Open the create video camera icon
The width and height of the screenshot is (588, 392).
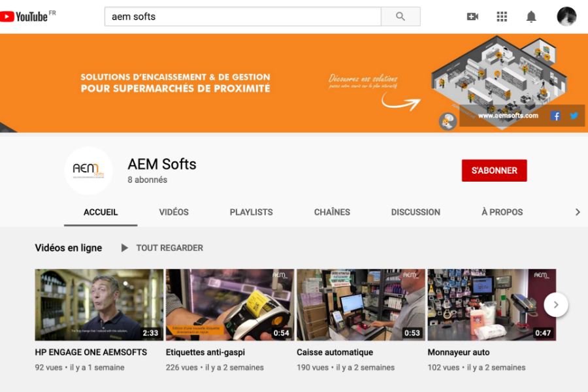[472, 16]
